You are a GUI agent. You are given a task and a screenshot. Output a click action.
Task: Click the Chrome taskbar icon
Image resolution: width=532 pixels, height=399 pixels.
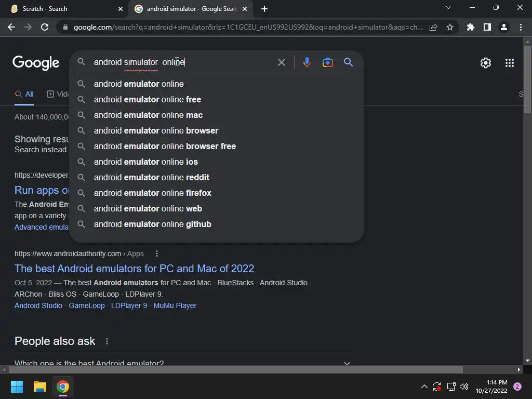[x=63, y=387]
